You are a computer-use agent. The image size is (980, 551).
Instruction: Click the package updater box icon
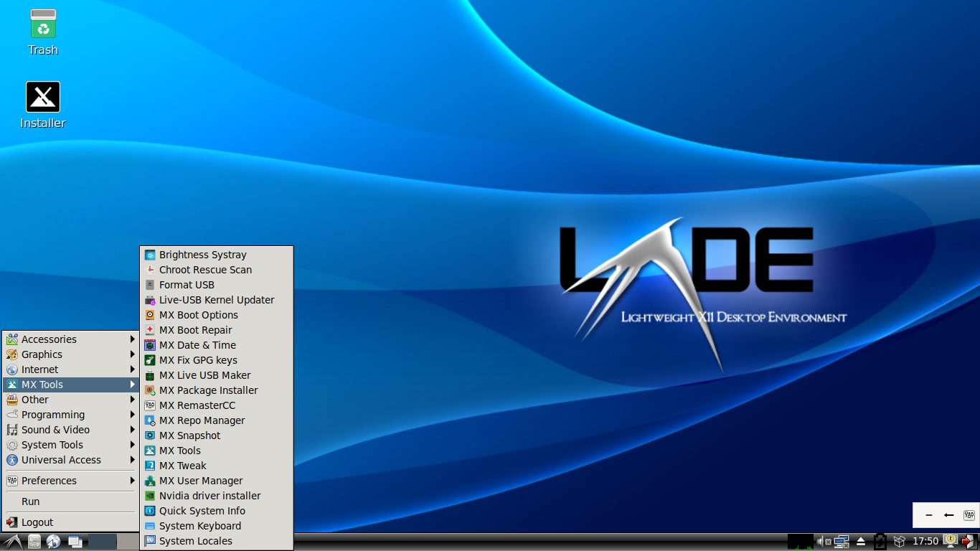tap(900, 541)
